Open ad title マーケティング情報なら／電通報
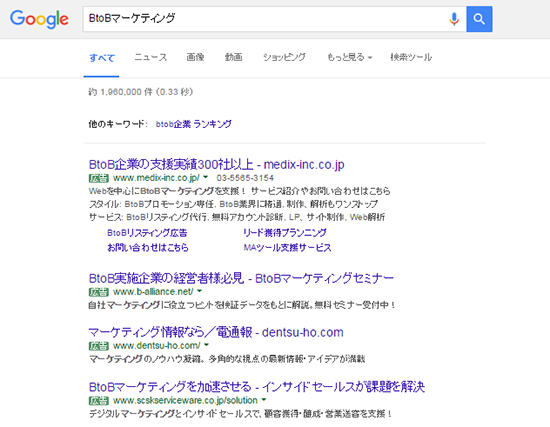 point(170,332)
